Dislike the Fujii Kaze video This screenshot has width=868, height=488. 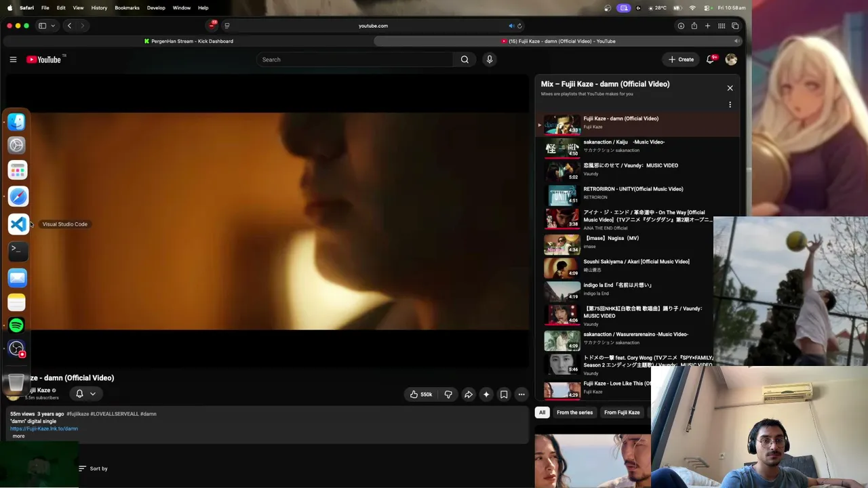tap(448, 394)
